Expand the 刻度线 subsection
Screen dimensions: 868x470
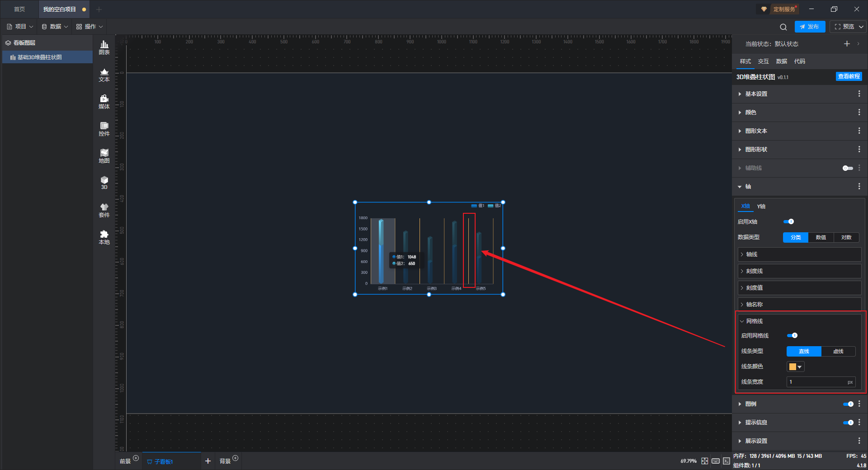(x=799, y=271)
